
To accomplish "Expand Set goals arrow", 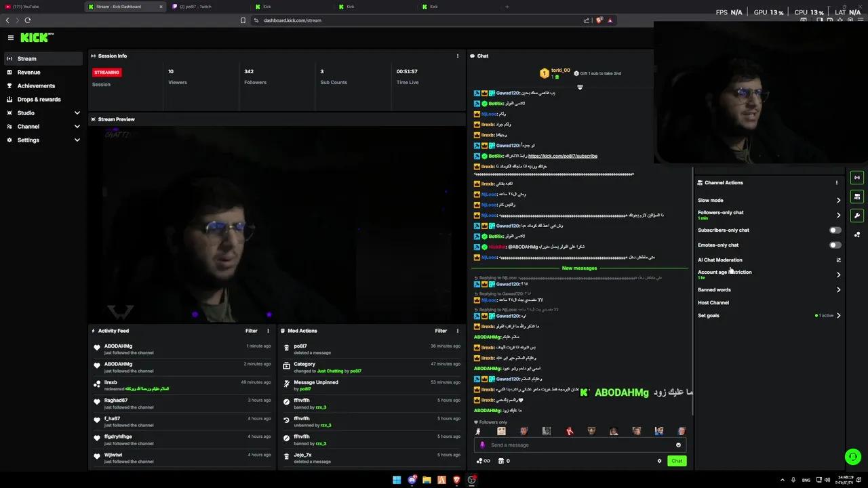I will pyautogui.click(x=838, y=316).
